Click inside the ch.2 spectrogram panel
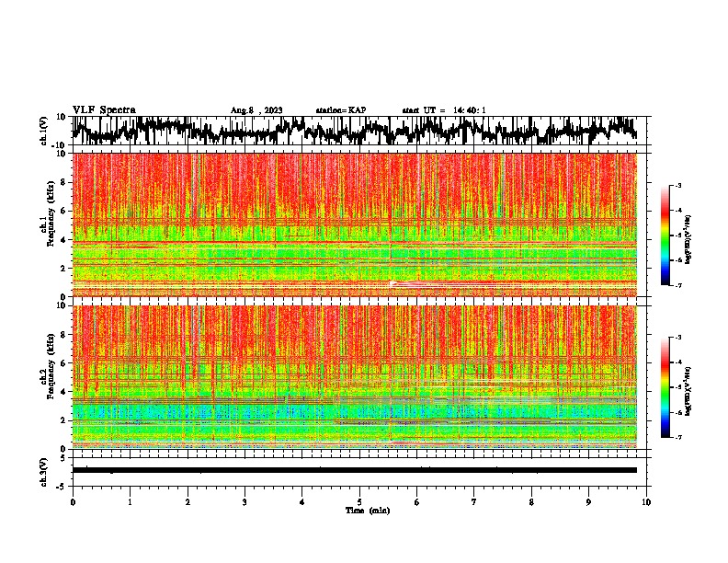Image resolution: width=728 pixels, height=563 pixels. pos(355,377)
